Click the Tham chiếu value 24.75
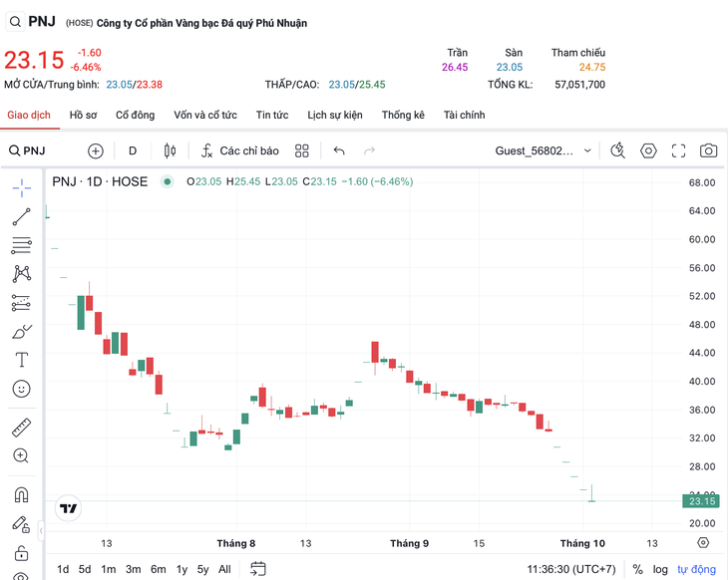The image size is (728, 580). (x=592, y=68)
